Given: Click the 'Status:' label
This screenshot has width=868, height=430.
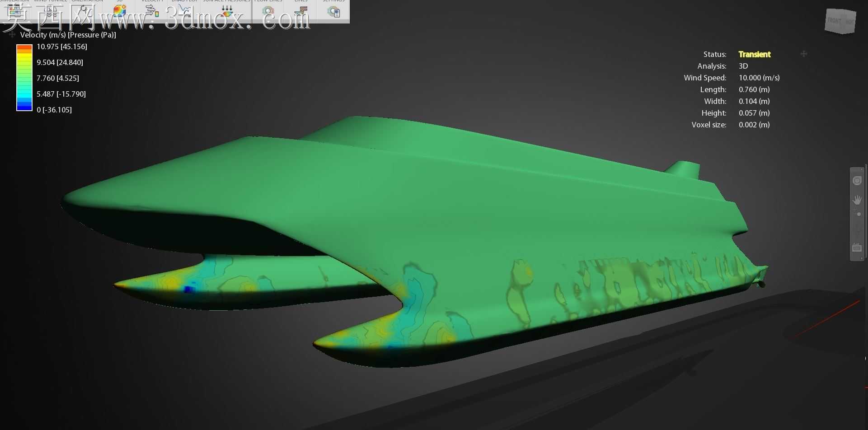Looking at the screenshot, I should [x=715, y=54].
